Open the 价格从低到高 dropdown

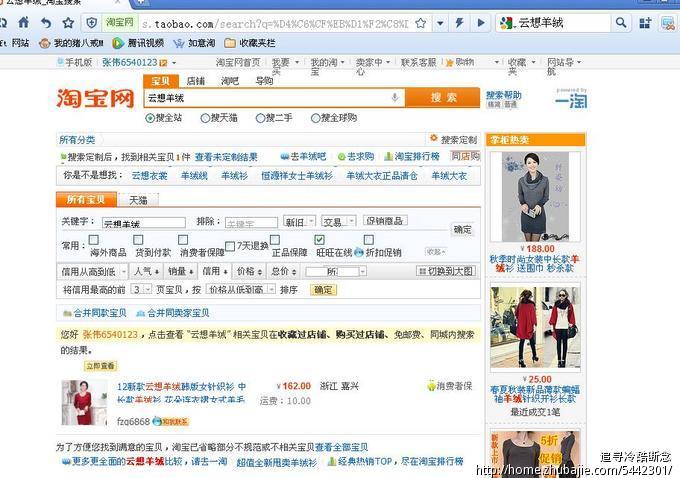241,289
